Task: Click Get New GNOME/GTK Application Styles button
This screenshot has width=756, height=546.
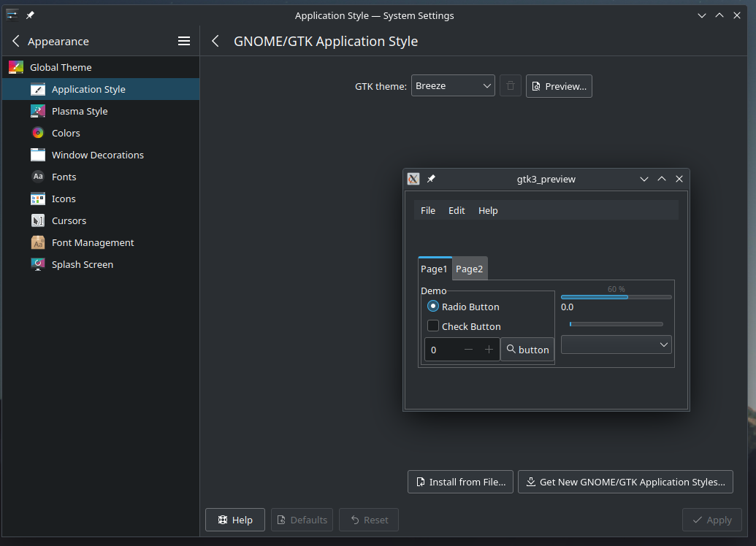Action: pyautogui.click(x=625, y=482)
